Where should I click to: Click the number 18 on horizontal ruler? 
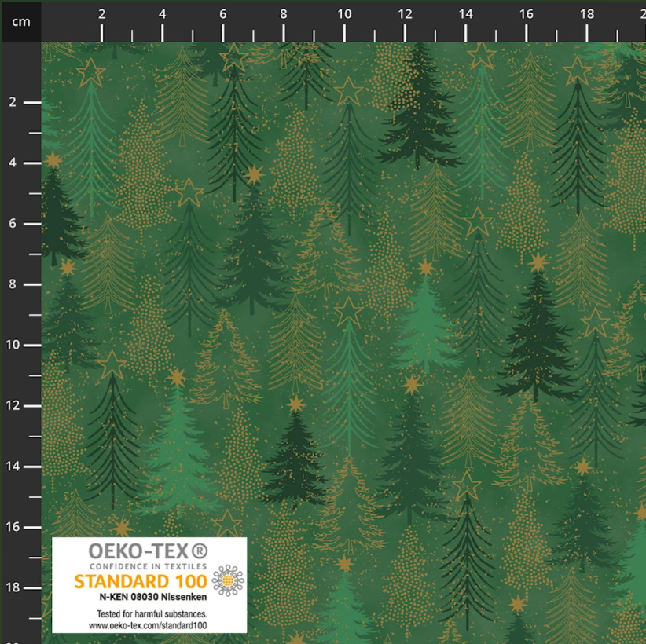click(x=587, y=14)
